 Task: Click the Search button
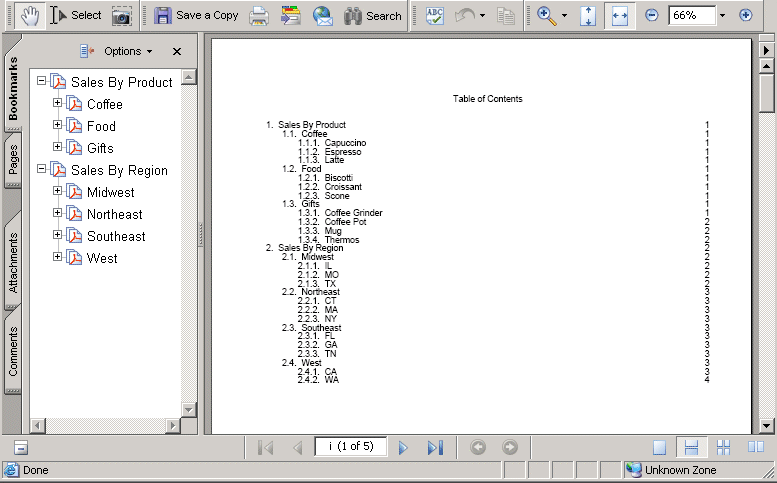(x=372, y=16)
